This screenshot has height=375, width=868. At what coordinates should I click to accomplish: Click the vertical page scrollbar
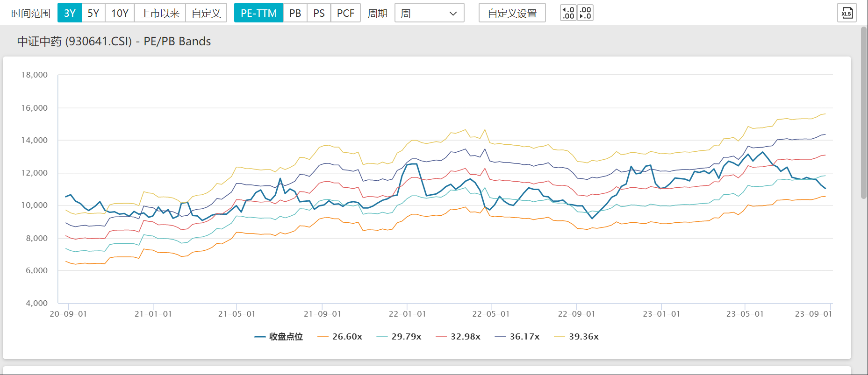coord(864,112)
